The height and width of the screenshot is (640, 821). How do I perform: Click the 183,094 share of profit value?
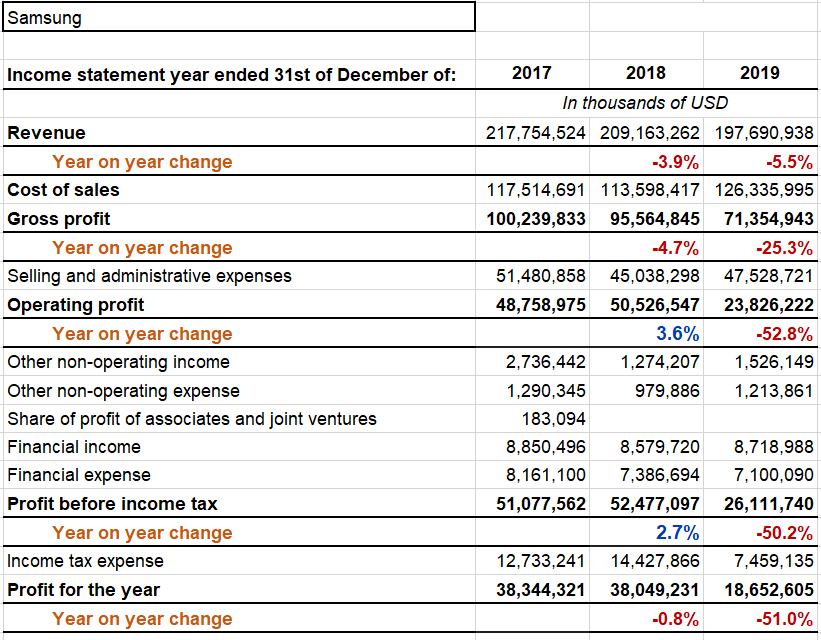pyautogui.click(x=553, y=419)
